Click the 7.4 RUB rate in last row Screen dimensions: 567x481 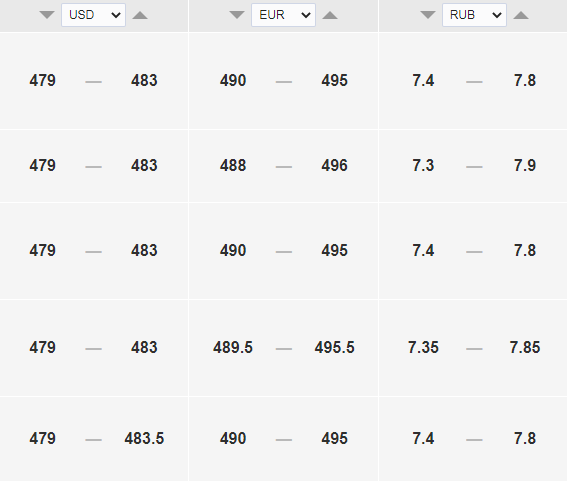coord(423,438)
